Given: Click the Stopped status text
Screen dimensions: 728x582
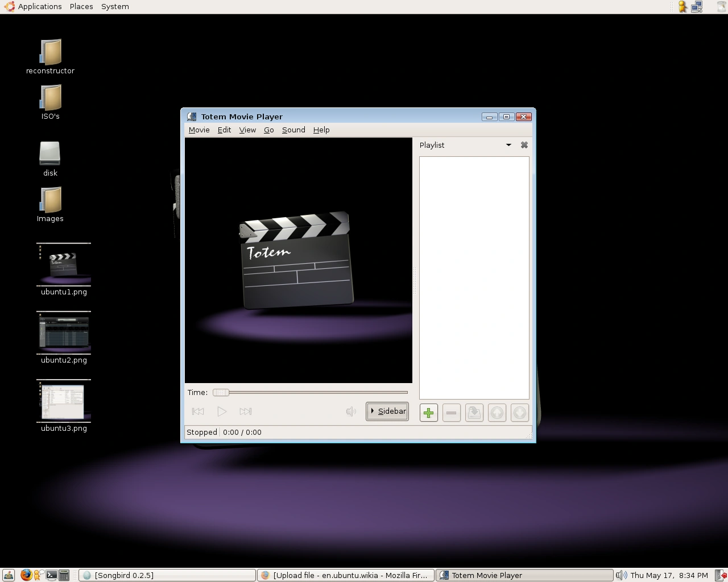Looking at the screenshot, I should click(202, 433).
